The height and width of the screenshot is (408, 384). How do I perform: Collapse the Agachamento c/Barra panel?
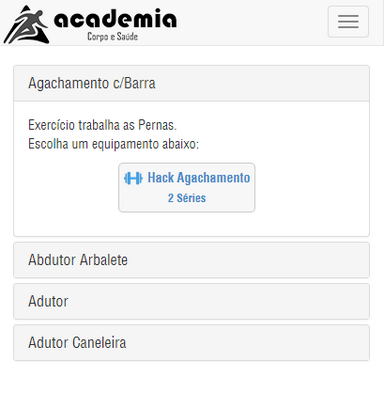pyautogui.click(x=191, y=83)
